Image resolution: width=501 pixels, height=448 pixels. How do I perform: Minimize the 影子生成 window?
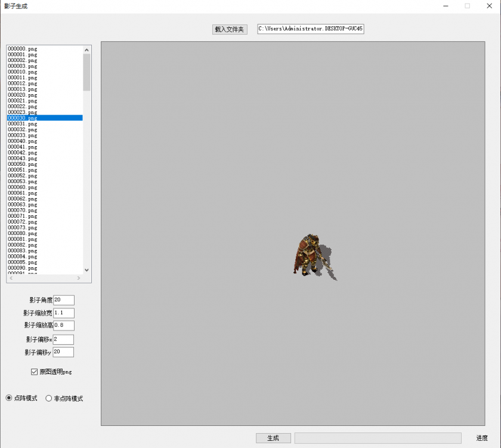(x=446, y=6)
